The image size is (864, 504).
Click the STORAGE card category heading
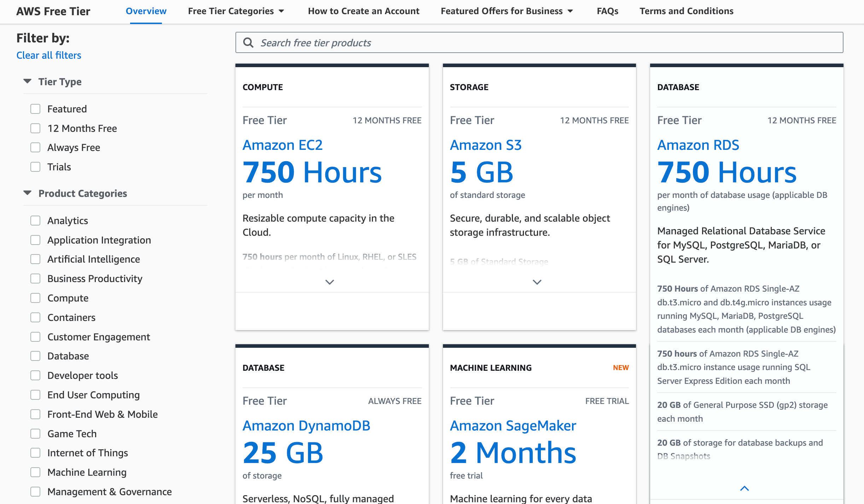tap(469, 87)
